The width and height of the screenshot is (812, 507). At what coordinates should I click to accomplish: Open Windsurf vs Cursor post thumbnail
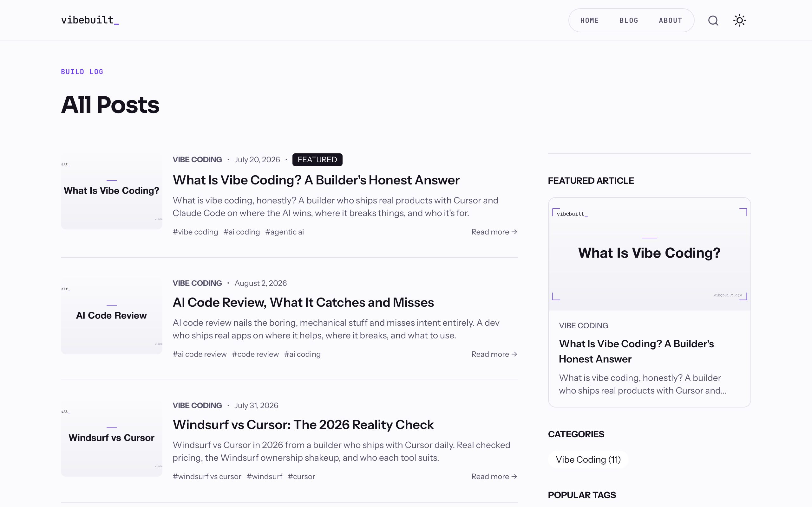click(111, 438)
